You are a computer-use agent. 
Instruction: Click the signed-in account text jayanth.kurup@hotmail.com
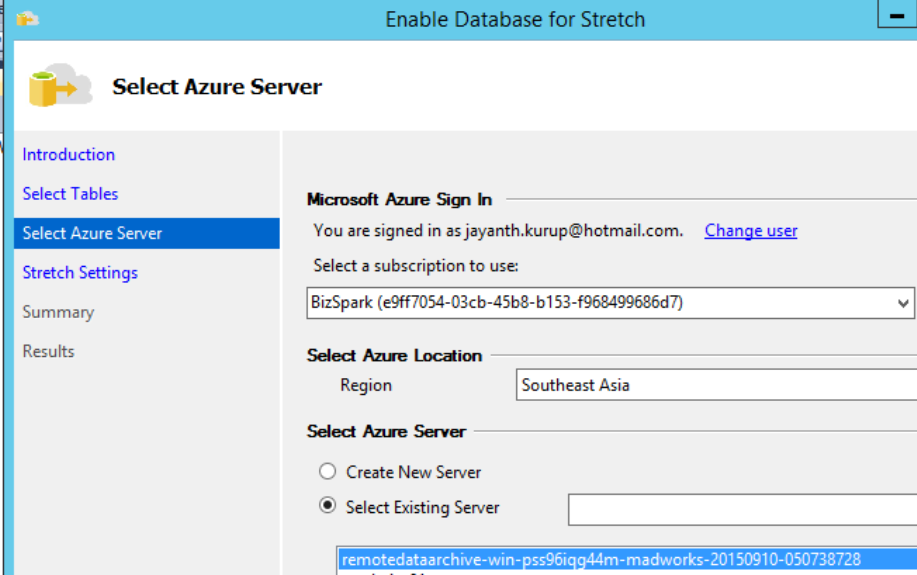point(574,230)
